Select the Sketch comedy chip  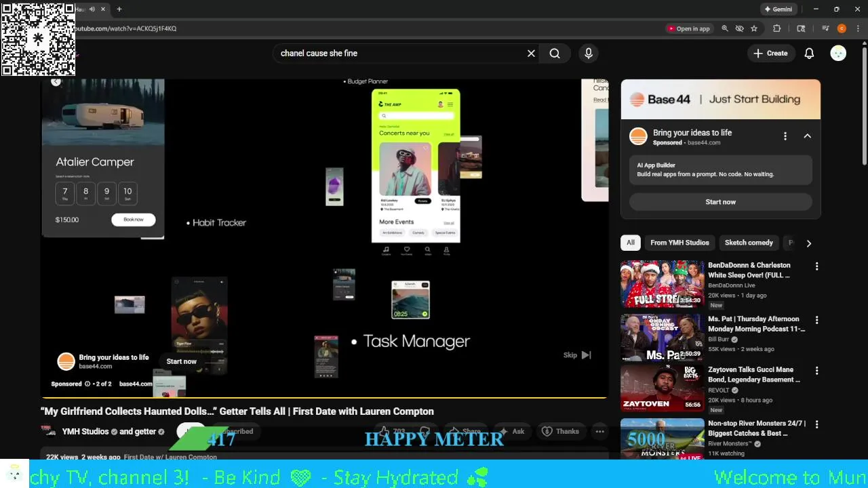pos(749,243)
